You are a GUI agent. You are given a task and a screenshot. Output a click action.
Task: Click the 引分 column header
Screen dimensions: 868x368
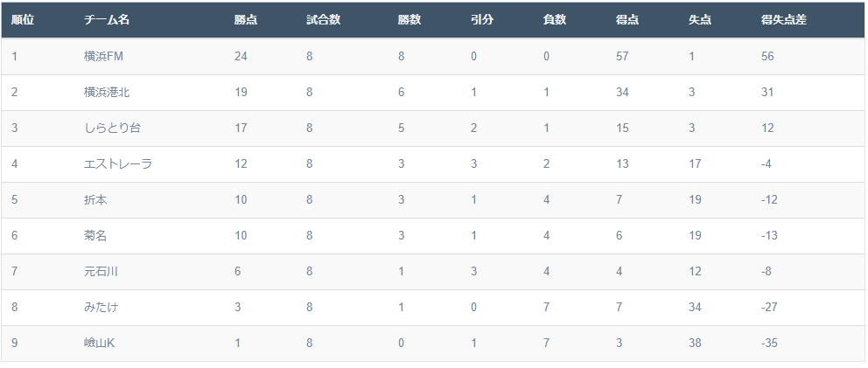pos(482,20)
